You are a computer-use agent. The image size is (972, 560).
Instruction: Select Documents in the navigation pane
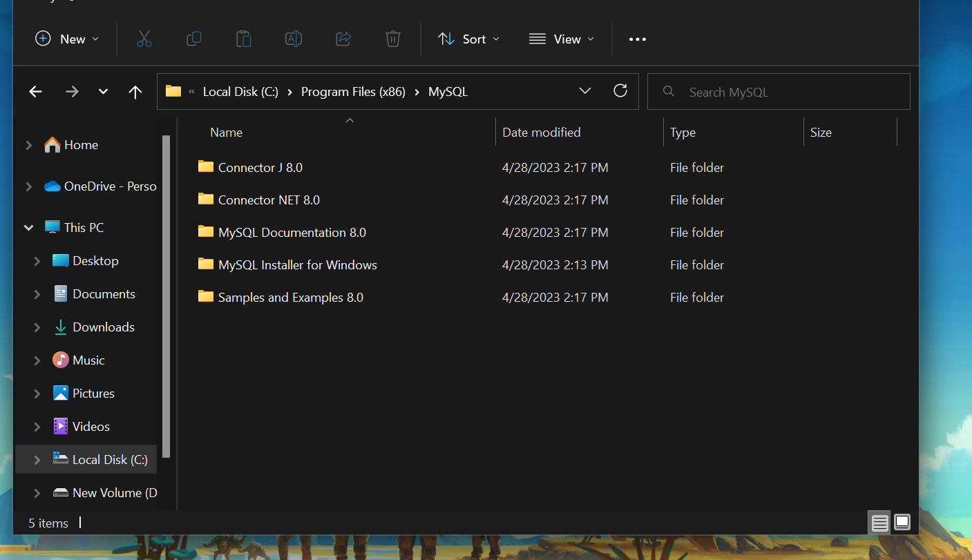pos(104,294)
